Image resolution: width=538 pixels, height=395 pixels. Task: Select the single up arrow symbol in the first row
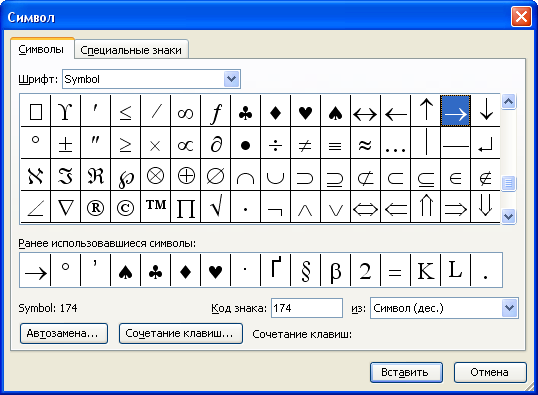pos(425,111)
